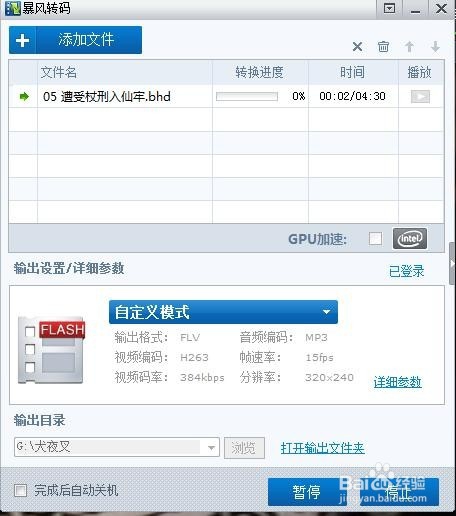The height and width of the screenshot is (516, 456).
Task: Select the green arrow status icon
Action: pyautogui.click(x=24, y=97)
